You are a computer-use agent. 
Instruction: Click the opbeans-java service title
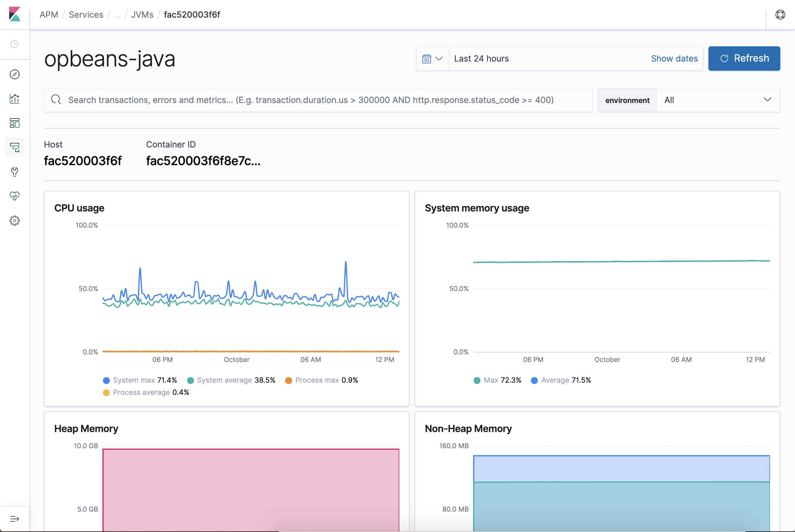tap(110, 59)
